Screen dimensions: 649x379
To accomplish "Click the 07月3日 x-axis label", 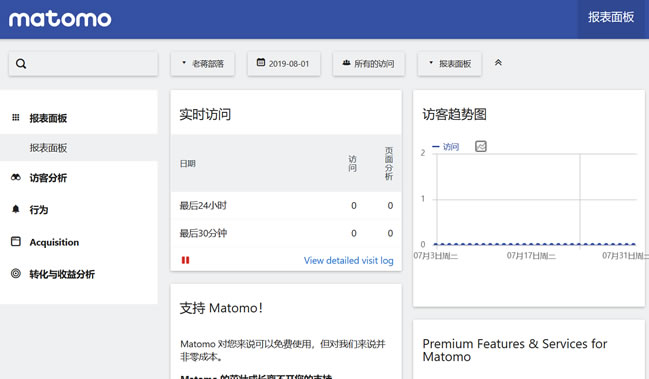I will 435,256.
